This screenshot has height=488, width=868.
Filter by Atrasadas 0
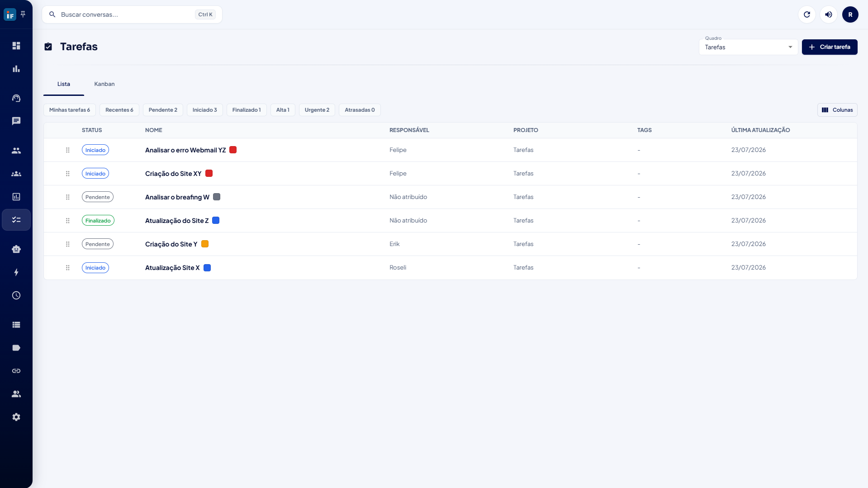(360, 110)
